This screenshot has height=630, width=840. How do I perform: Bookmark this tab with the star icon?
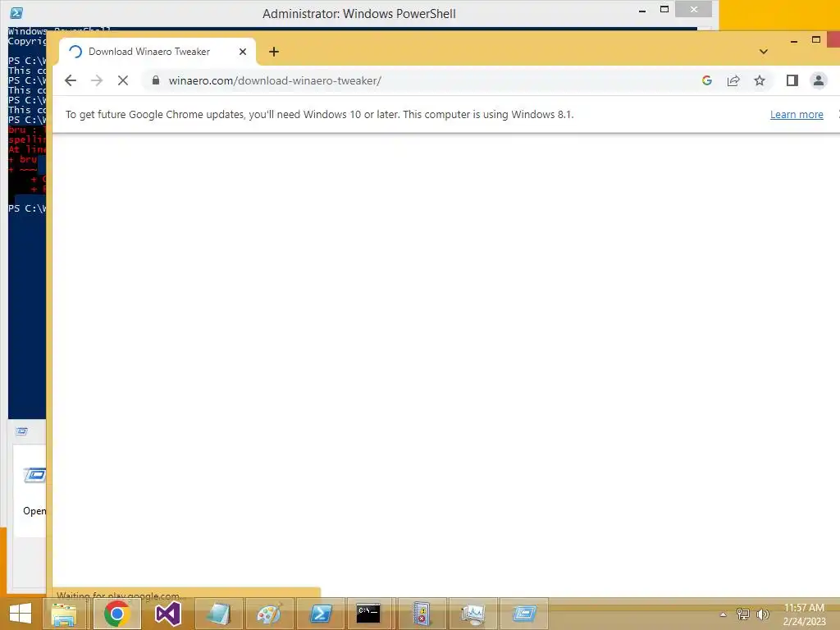coord(759,80)
